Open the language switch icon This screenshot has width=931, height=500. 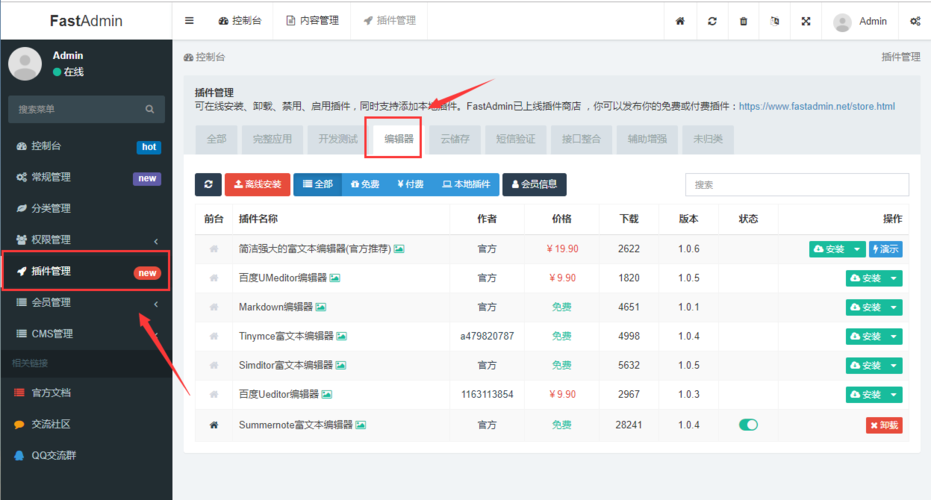pos(775,21)
